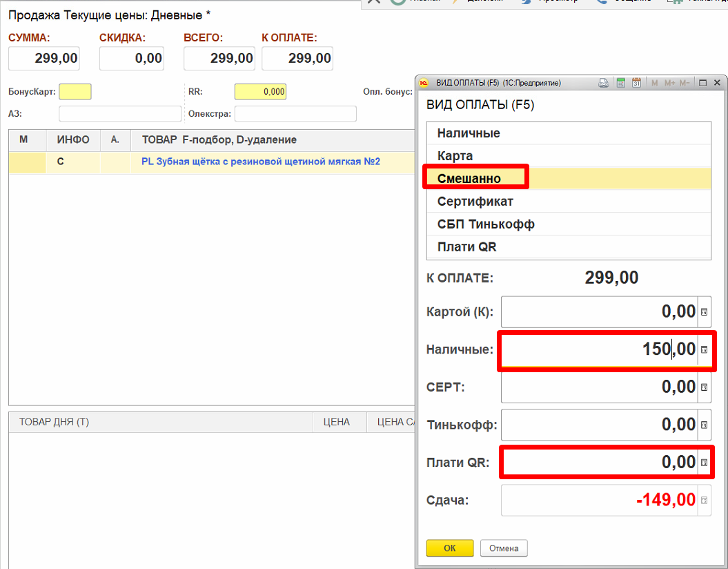Click the M+ memory button
Screen dimensions: 728x569
point(669,83)
